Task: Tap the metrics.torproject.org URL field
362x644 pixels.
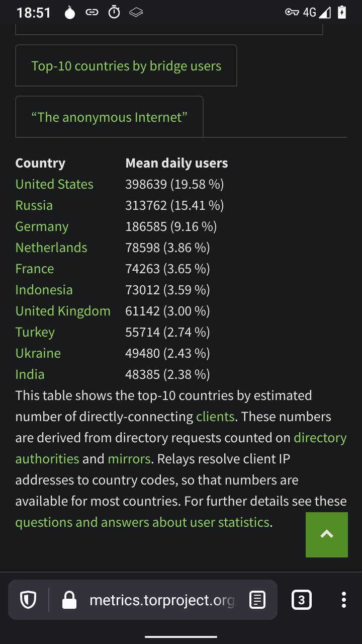Action: tap(161, 600)
